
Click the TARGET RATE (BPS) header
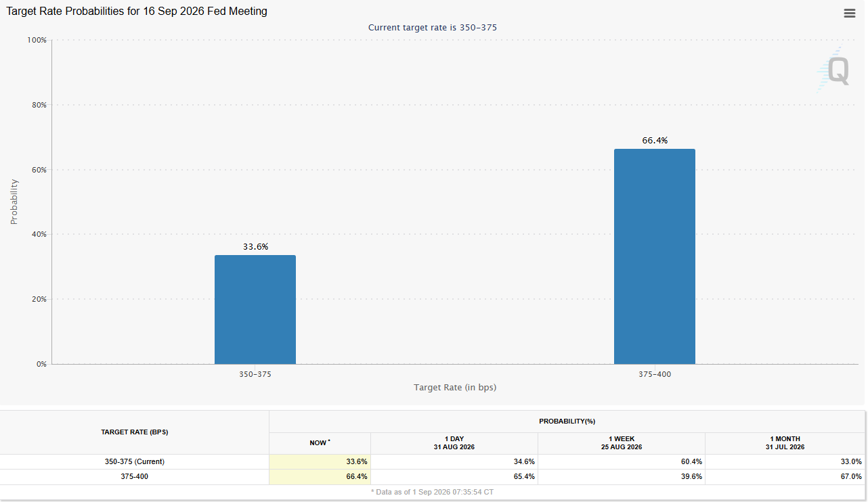click(135, 432)
